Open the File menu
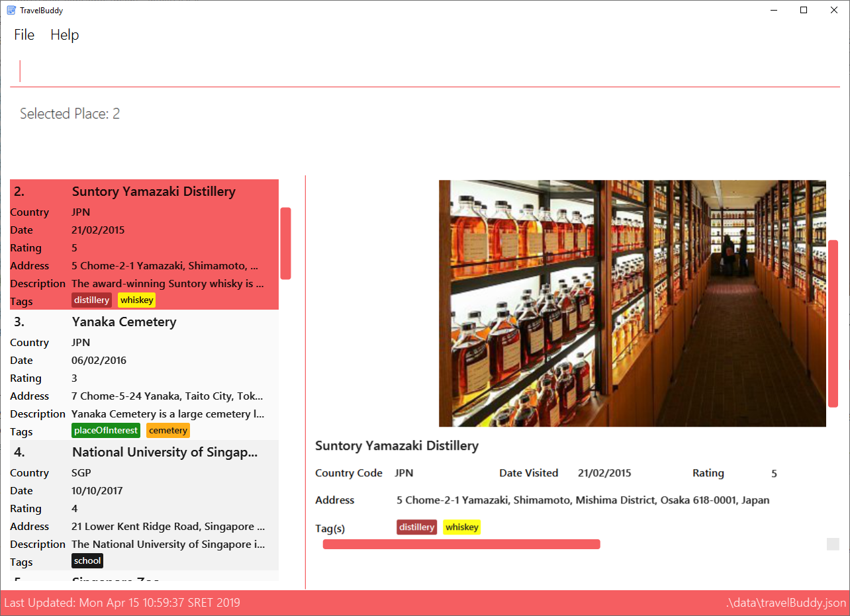The image size is (850, 616). tap(24, 35)
